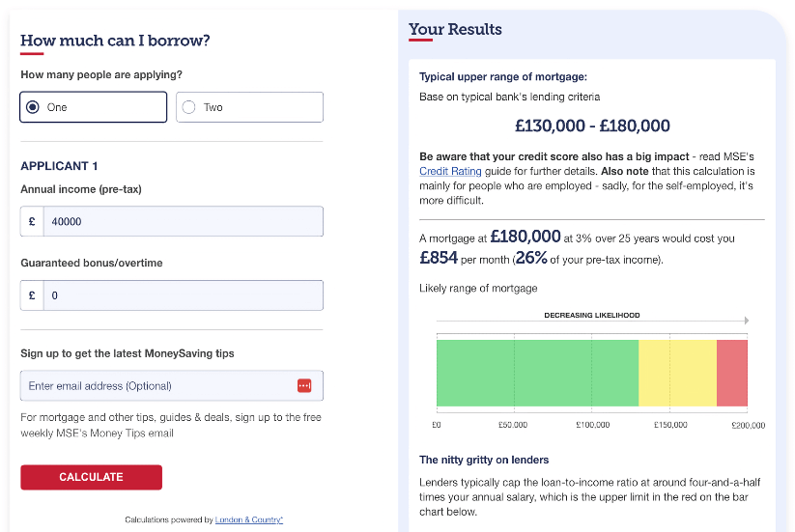
Task: Focus the Guaranteed bonus/overtime field
Action: [x=184, y=295]
